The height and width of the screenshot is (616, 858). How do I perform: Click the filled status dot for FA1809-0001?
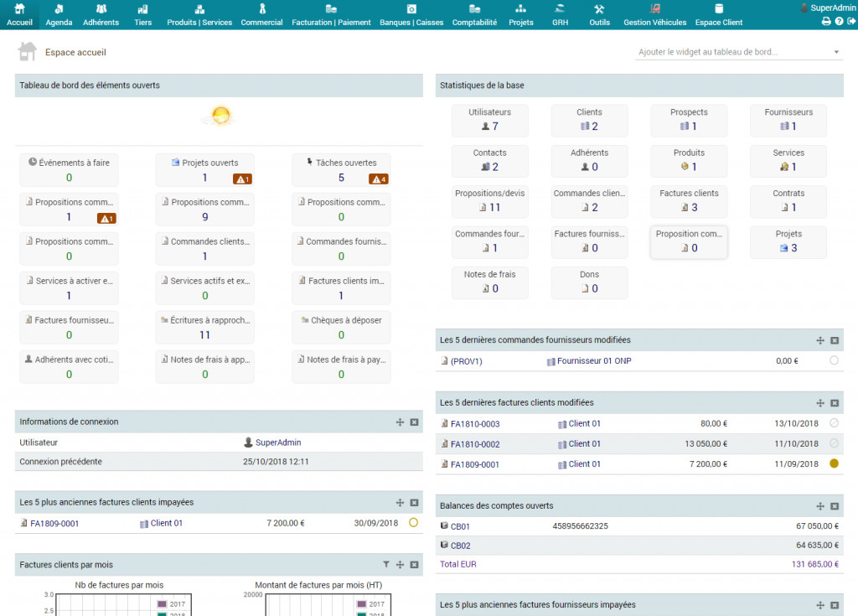[x=834, y=463]
